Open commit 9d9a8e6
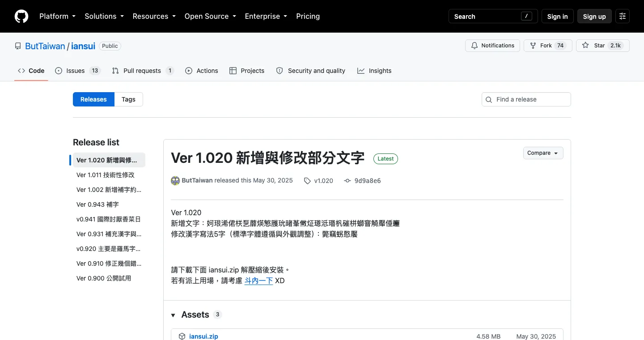This screenshot has width=644, height=340. tap(368, 181)
